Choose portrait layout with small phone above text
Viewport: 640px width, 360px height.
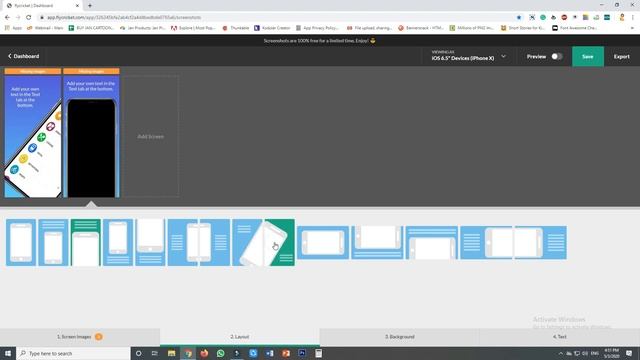click(118, 242)
